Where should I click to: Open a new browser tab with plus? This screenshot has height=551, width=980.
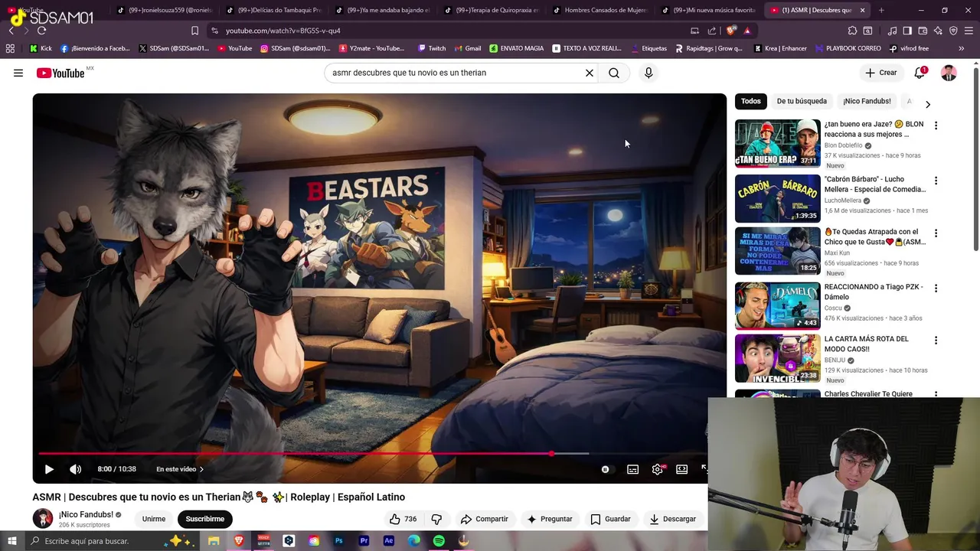pos(881,10)
